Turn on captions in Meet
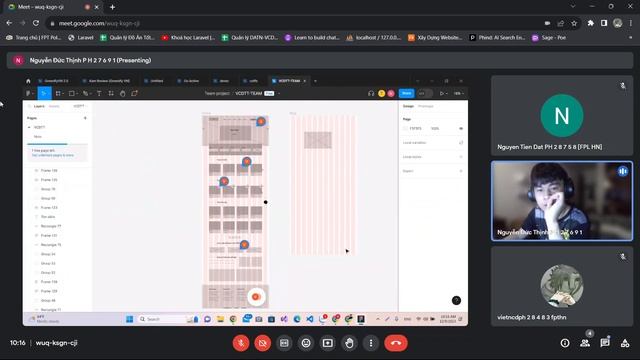Screen dimensions: 640x360 (284, 343)
